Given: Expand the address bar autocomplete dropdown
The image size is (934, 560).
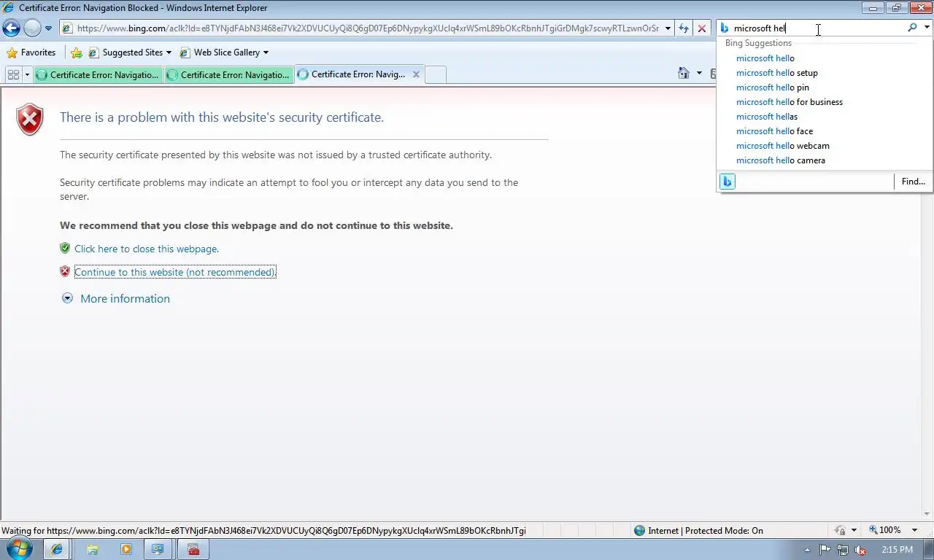Looking at the screenshot, I should click(x=668, y=28).
